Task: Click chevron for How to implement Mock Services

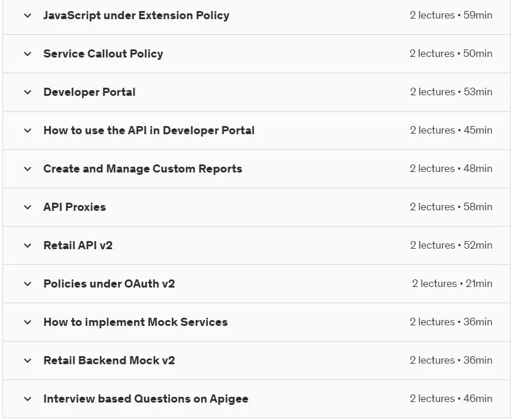Action: point(28,322)
